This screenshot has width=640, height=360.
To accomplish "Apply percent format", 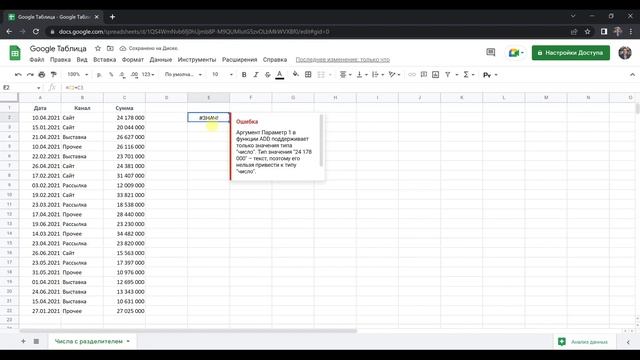I will click(x=111, y=75).
